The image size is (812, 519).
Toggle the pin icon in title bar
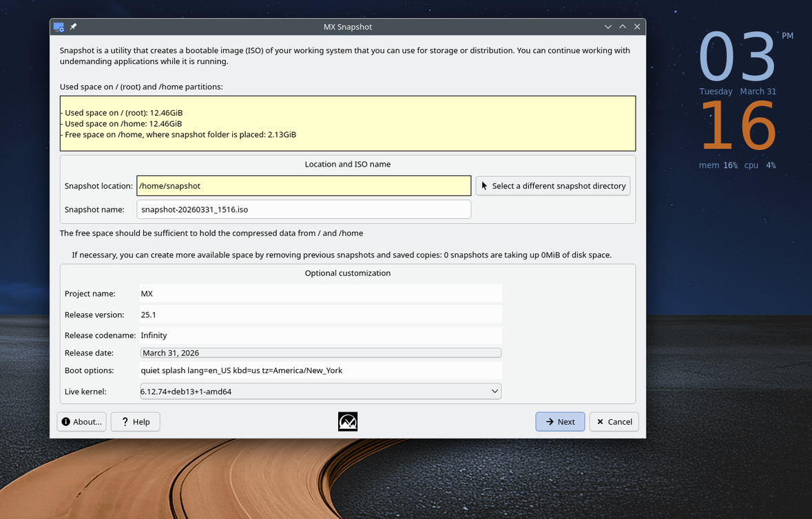[x=74, y=26]
